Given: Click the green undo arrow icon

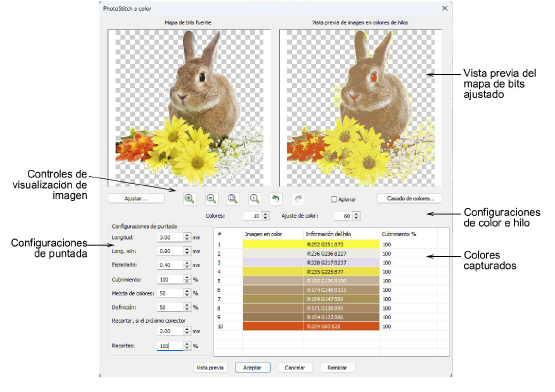Looking at the screenshot, I should 276,199.
